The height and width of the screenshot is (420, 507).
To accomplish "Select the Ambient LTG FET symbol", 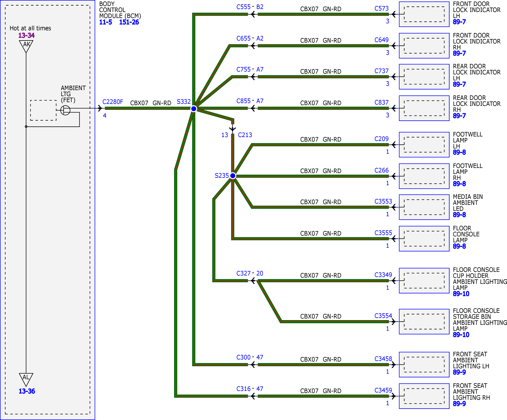I will 65,110.
